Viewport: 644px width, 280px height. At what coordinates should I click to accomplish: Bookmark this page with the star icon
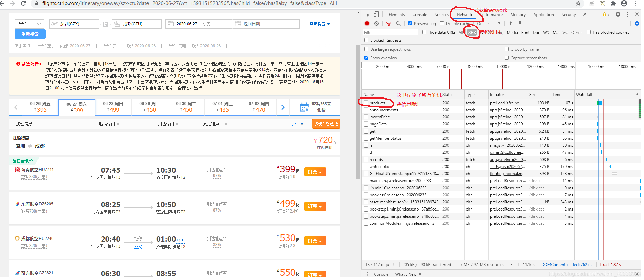click(578, 3)
